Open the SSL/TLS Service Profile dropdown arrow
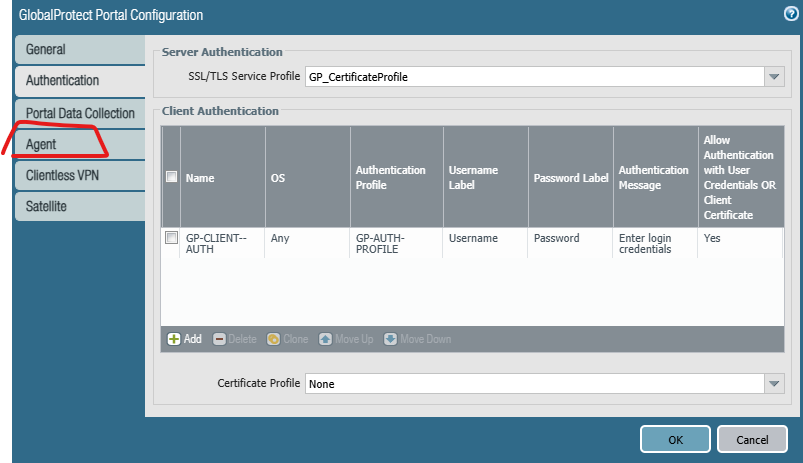803x463 pixels. click(x=774, y=77)
